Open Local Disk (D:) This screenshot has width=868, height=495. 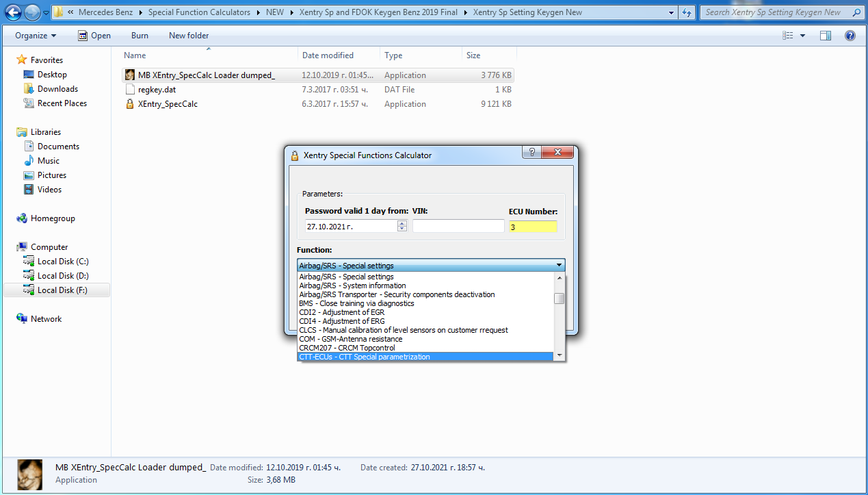pyautogui.click(x=63, y=276)
